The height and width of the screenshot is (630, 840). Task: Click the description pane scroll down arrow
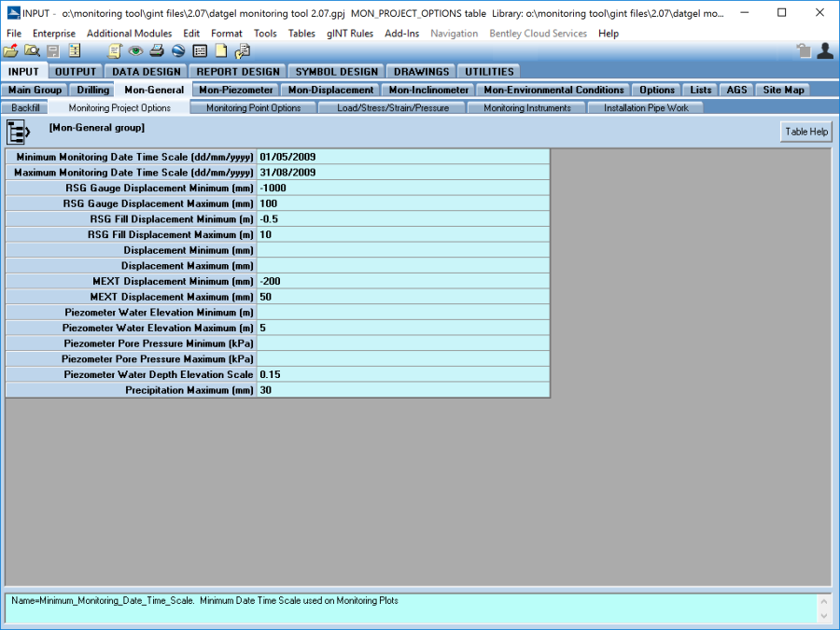click(x=823, y=616)
